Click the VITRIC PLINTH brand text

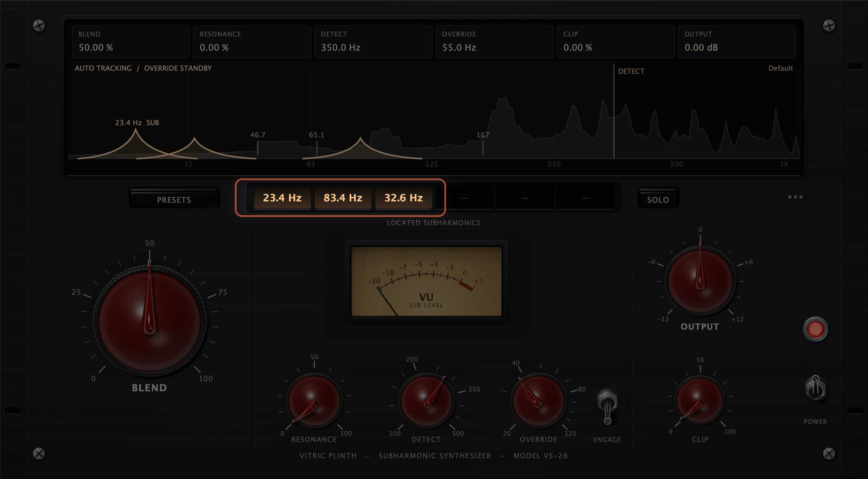(328, 456)
